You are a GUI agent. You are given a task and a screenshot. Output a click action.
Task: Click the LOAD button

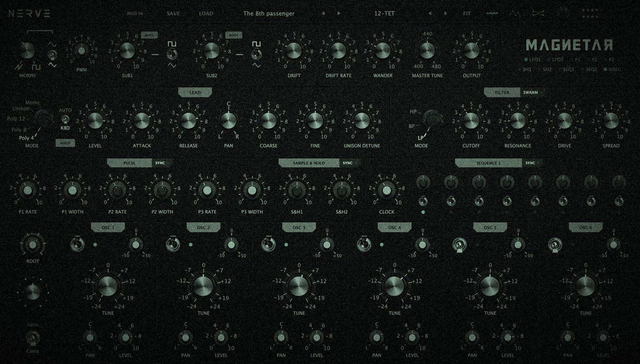pyautogui.click(x=206, y=13)
